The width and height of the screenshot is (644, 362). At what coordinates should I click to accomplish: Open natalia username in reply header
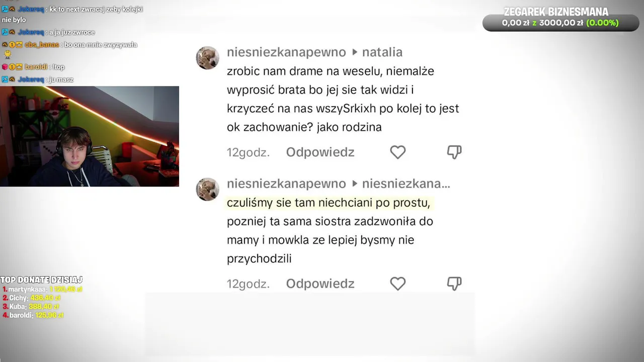click(382, 52)
